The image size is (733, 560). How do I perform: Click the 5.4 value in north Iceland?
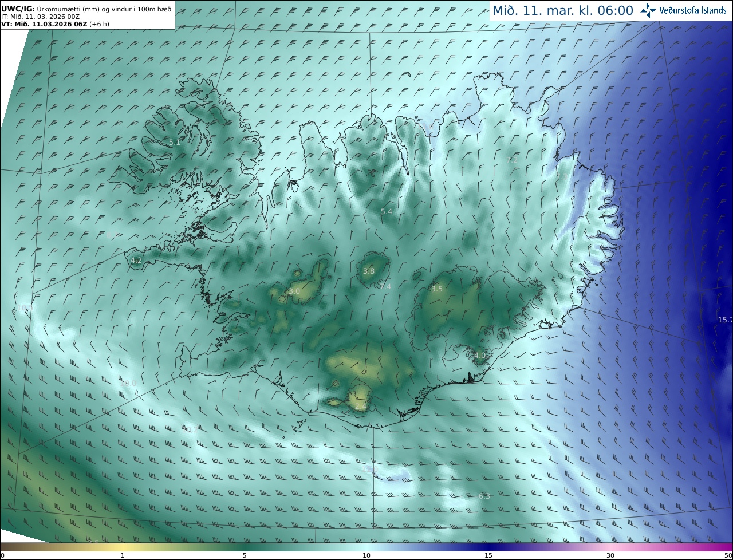tap(387, 211)
